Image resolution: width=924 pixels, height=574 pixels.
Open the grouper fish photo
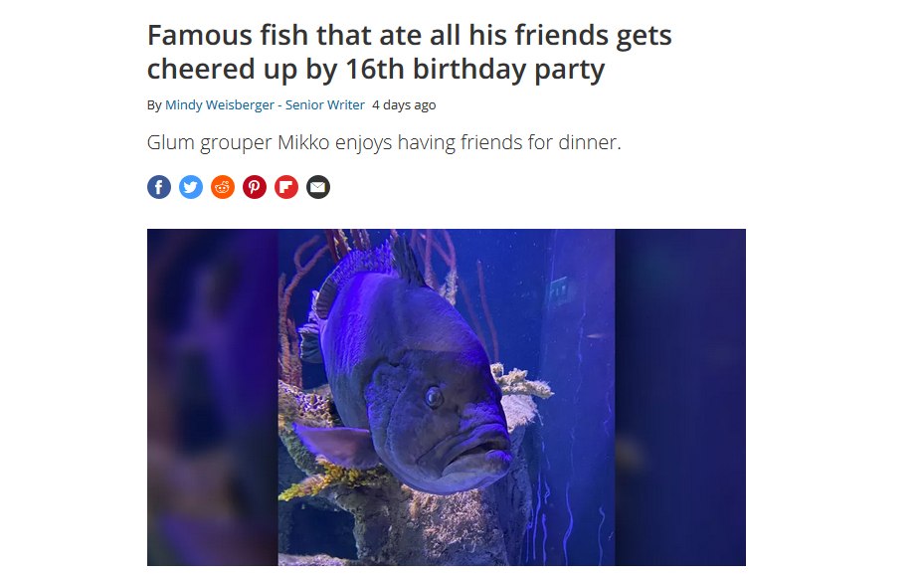click(447, 397)
